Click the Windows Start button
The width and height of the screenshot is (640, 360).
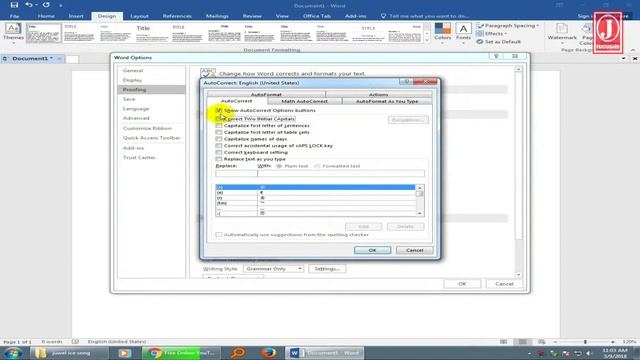13,353
